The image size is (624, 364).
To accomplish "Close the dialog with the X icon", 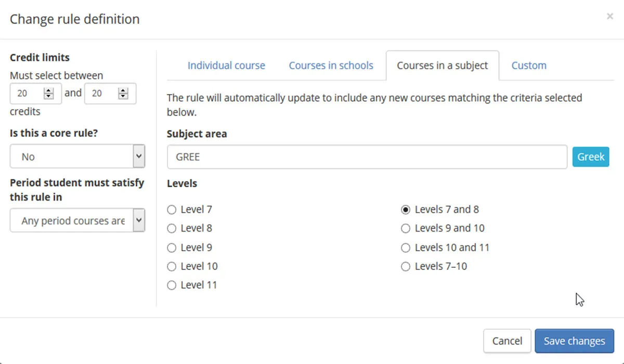I will point(609,17).
